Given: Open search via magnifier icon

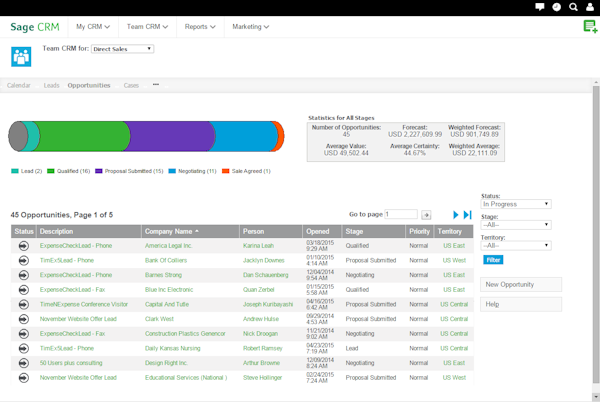Looking at the screenshot, I should click(574, 7).
